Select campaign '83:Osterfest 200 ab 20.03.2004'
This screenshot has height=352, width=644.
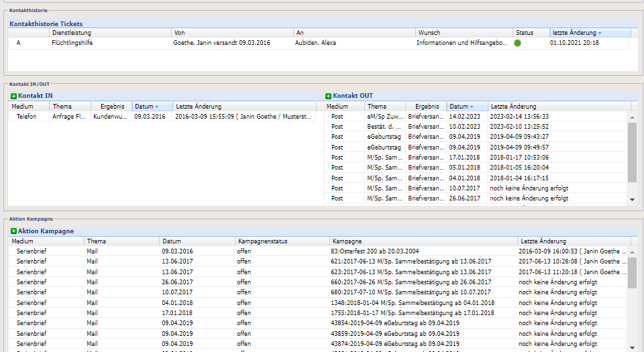point(374,251)
